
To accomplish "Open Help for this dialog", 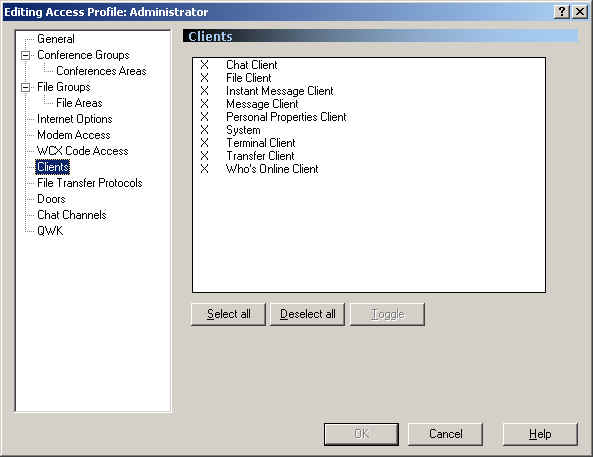I will point(540,434).
